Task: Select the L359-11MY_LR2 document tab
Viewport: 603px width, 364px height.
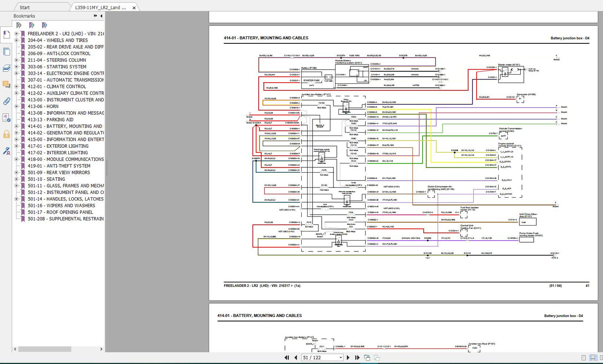Action: click(100, 8)
